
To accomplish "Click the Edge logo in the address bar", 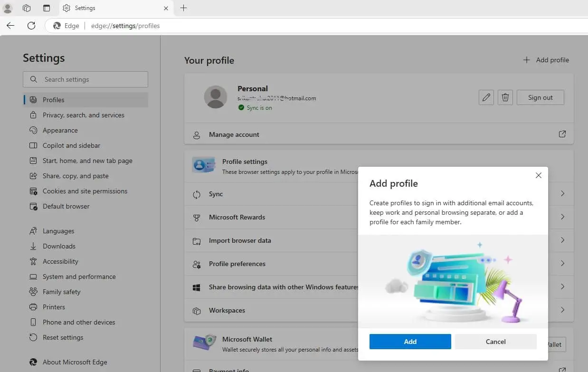I will point(57,26).
